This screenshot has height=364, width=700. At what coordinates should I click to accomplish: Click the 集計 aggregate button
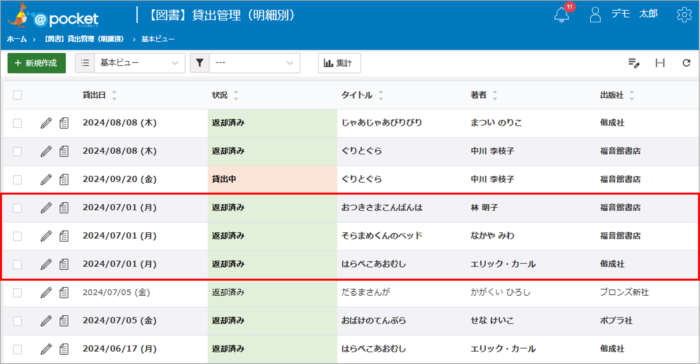339,63
